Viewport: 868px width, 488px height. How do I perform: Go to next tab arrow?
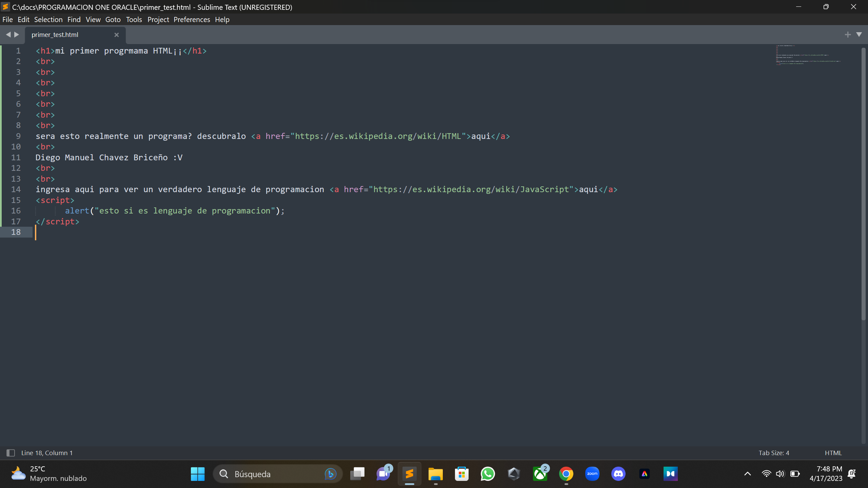[17, 35]
